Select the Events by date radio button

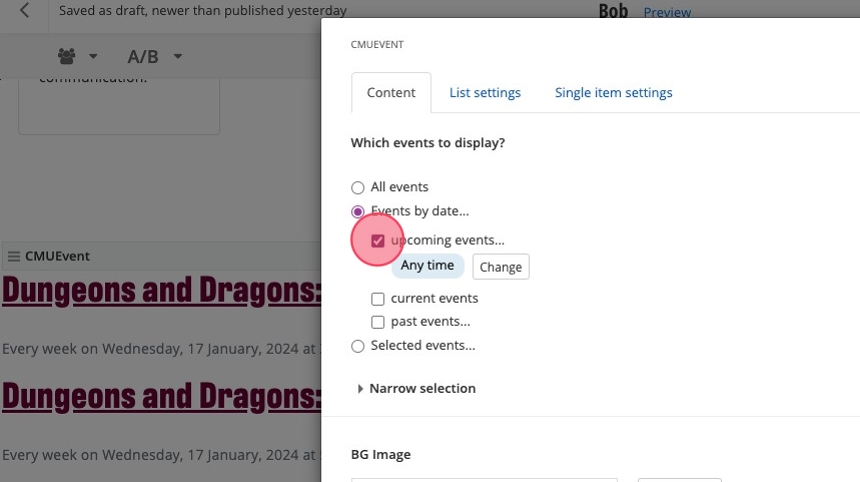[x=358, y=211]
